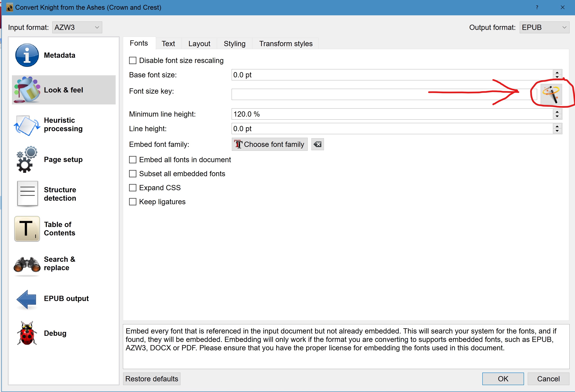Screen dimensions: 575x392
Task: Open the Output format EPUB dropdown
Action: coord(544,27)
